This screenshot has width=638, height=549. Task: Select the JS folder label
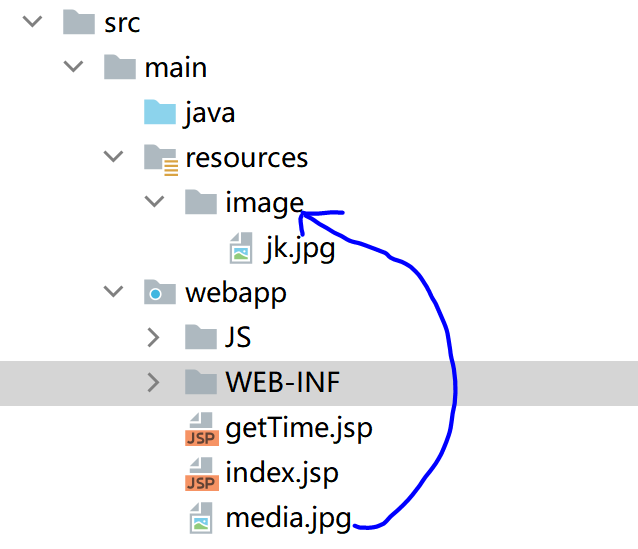click(x=238, y=337)
